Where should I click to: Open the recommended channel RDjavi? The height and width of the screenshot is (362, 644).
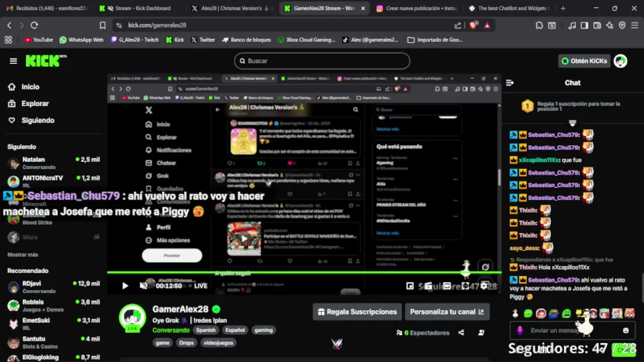pyautogui.click(x=53, y=287)
